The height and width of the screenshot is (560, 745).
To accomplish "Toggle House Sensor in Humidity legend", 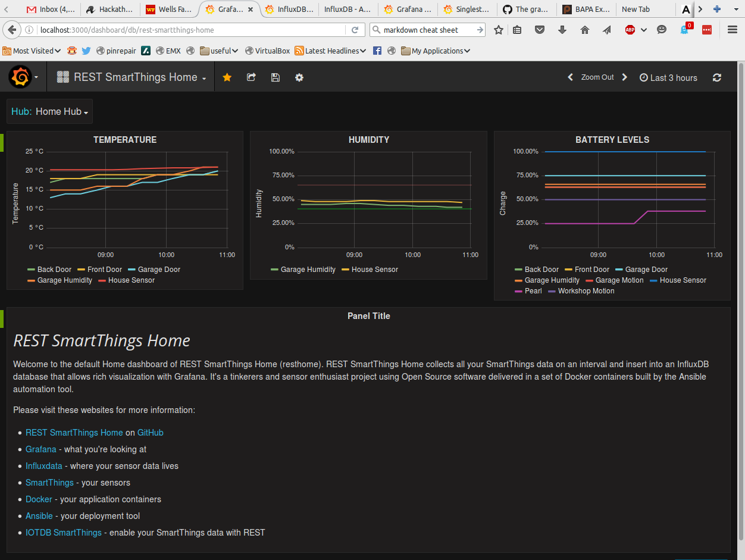I will 370,270.
